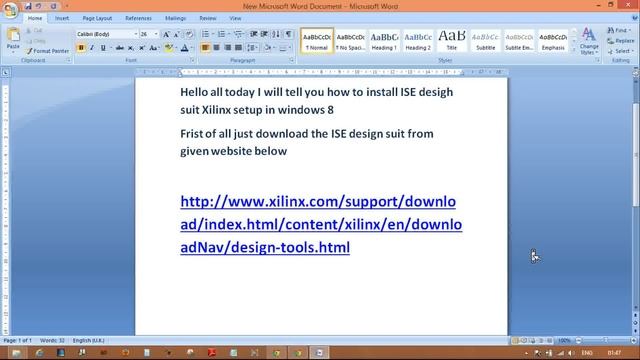Adjust the zoom slider in status bar

(x=606, y=340)
